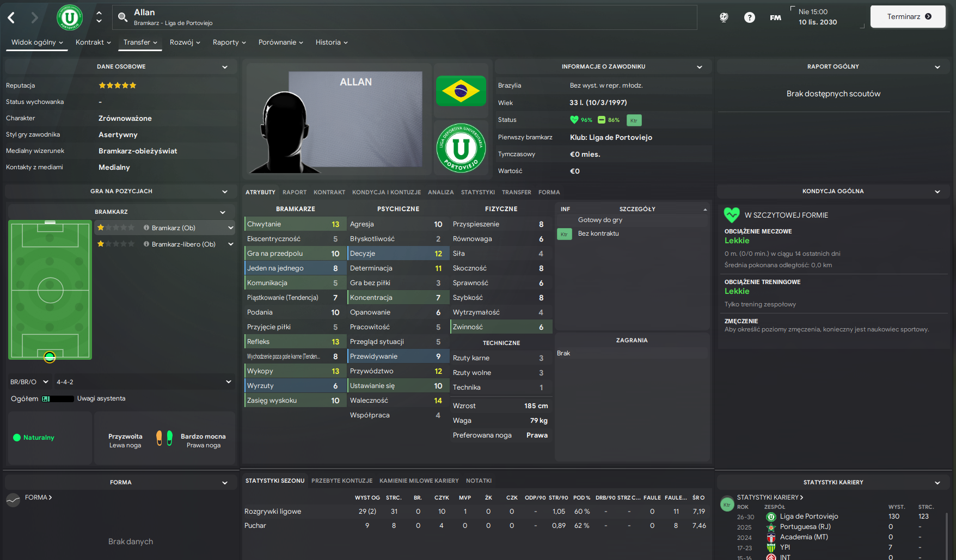Click the forward navigation arrow

34,17
